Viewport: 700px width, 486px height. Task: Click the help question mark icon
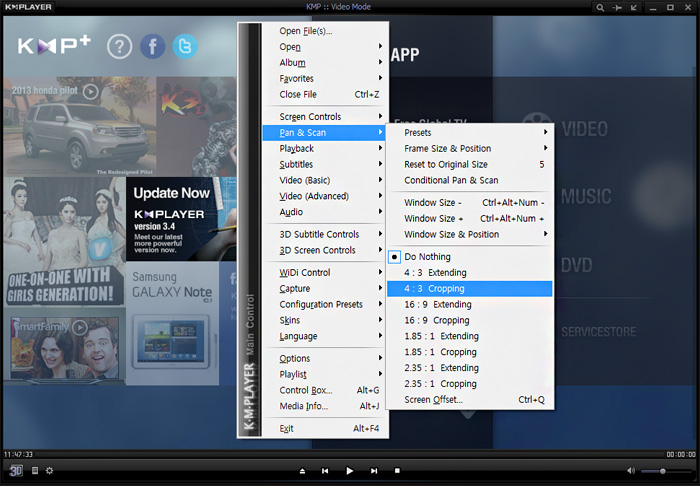tap(119, 46)
